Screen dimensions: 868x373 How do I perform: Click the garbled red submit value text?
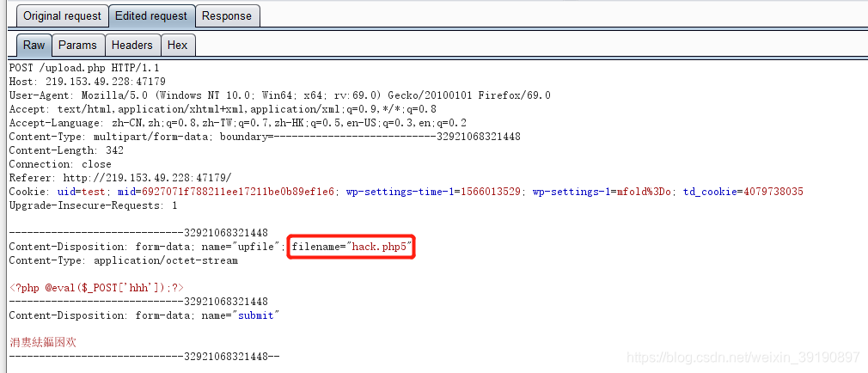tap(43, 342)
